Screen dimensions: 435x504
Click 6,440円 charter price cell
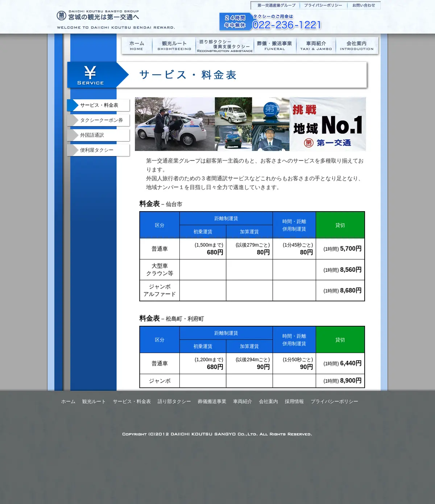coord(340,364)
